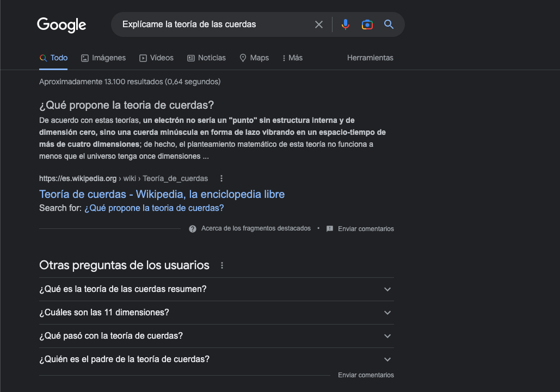This screenshot has width=560, height=392.
Task: Show search Herramientas options
Action: coord(370,58)
